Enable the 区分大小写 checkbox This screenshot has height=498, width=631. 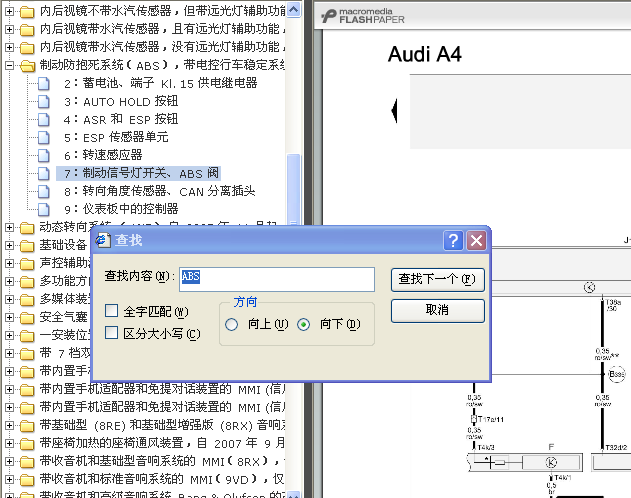tap(111, 333)
